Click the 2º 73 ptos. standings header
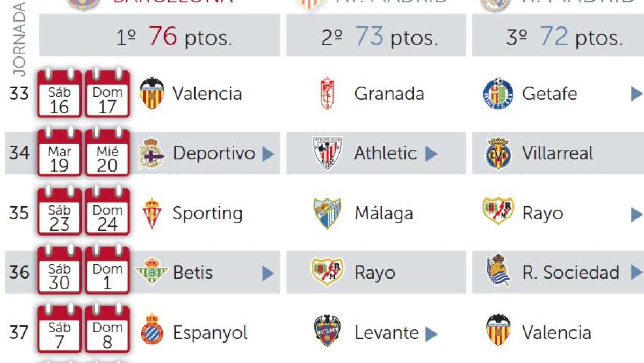Screen dimensions: 644x363 pos(376,35)
